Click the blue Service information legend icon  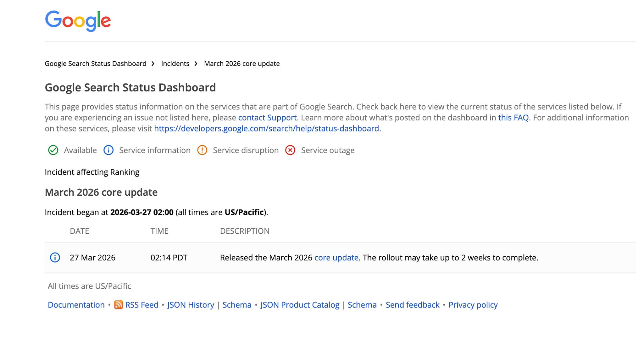coord(108,150)
